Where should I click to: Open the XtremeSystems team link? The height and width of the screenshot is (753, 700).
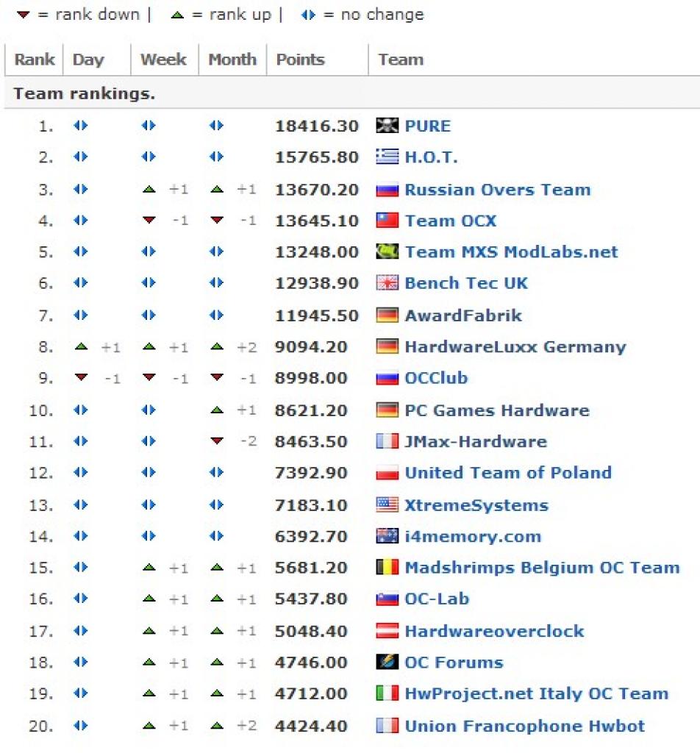coord(476,505)
